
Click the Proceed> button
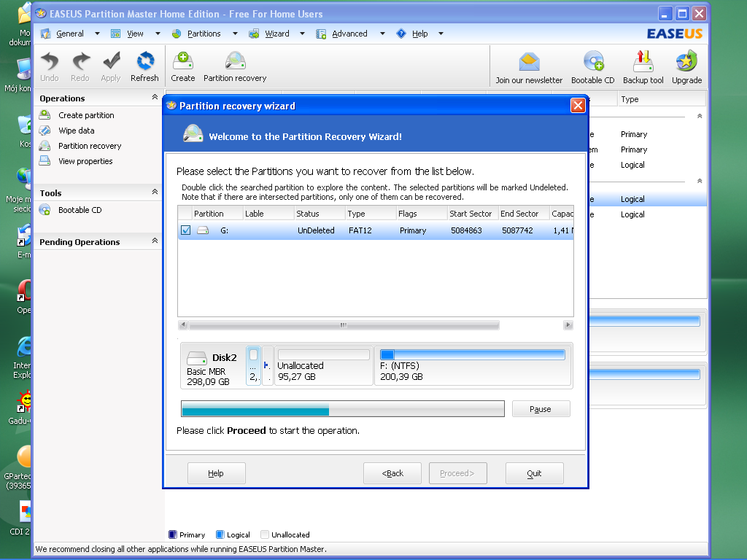[458, 473]
